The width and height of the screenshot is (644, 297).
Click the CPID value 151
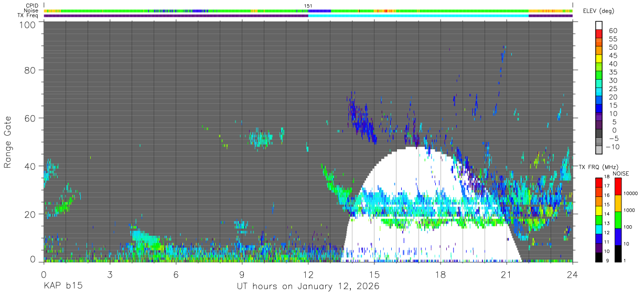click(x=308, y=6)
